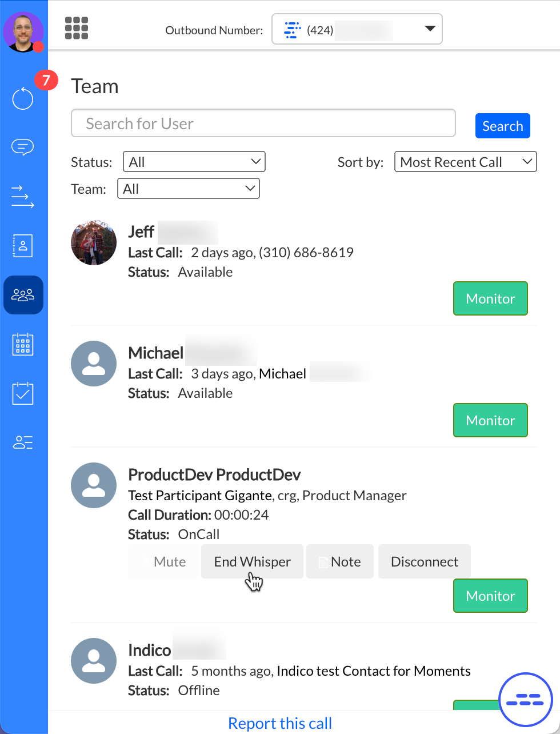The width and height of the screenshot is (560, 734).
Task: Select the Team people icon in sidebar
Action: coord(23,295)
